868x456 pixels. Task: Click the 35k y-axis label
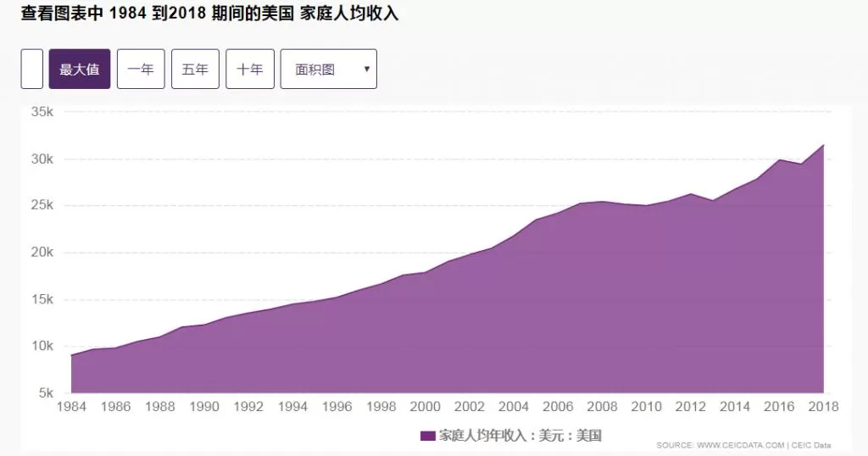tap(42, 112)
